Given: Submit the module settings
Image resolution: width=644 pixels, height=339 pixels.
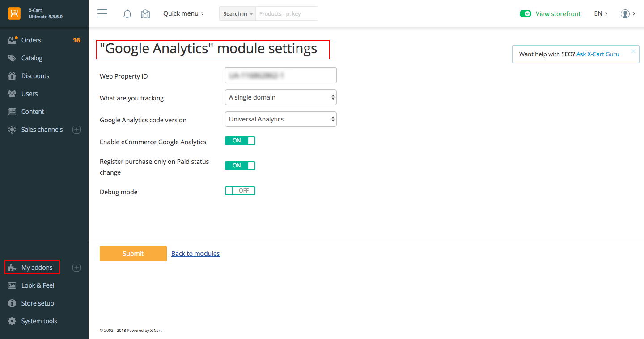Looking at the screenshot, I should (x=133, y=253).
